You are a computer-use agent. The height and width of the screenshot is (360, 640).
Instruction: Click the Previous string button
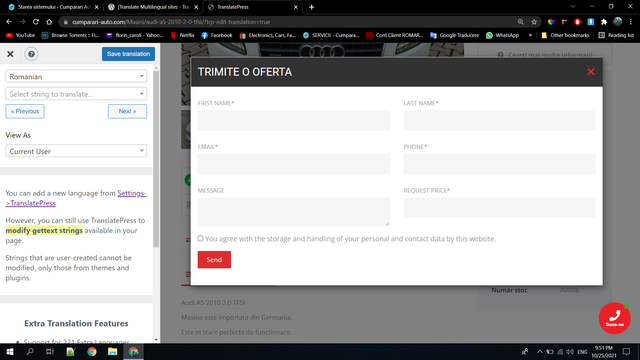pos(25,111)
